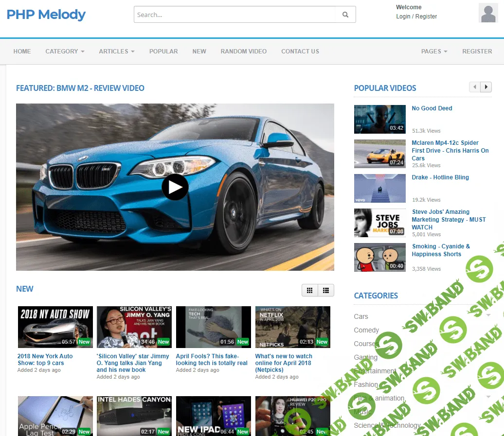Screen dimensions: 504x436
Task: Go to next popular videos page
Action: click(x=486, y=87)
